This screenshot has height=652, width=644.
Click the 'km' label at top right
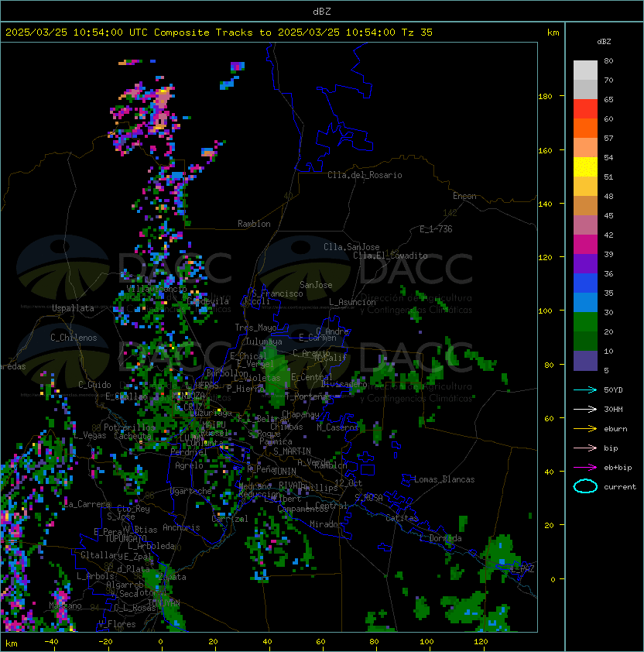[x=553, y=33]
